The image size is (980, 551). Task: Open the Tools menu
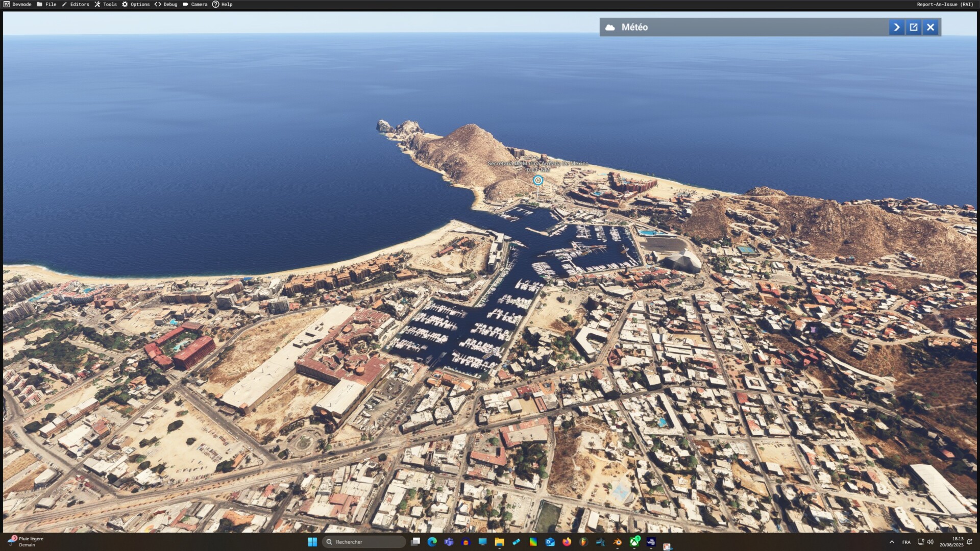[x=106, y=4]
